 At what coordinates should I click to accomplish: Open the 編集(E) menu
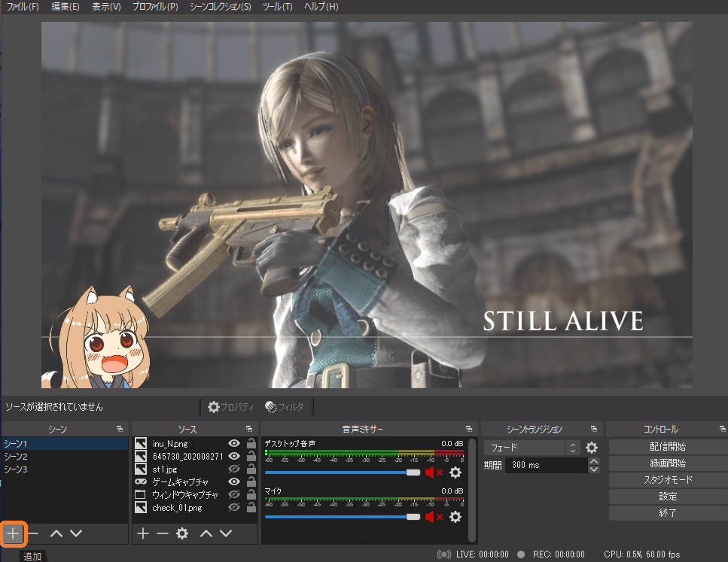[x=65, y=7]
